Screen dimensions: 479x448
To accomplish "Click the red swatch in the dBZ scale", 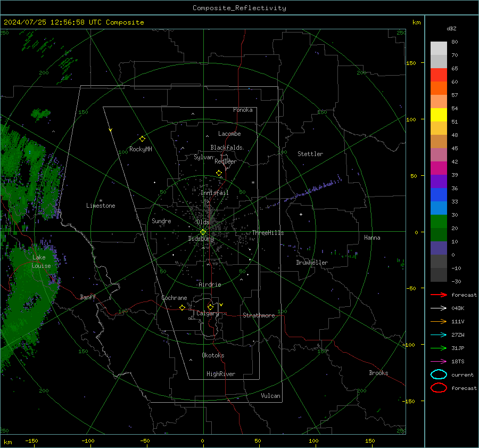I will 439,75.
